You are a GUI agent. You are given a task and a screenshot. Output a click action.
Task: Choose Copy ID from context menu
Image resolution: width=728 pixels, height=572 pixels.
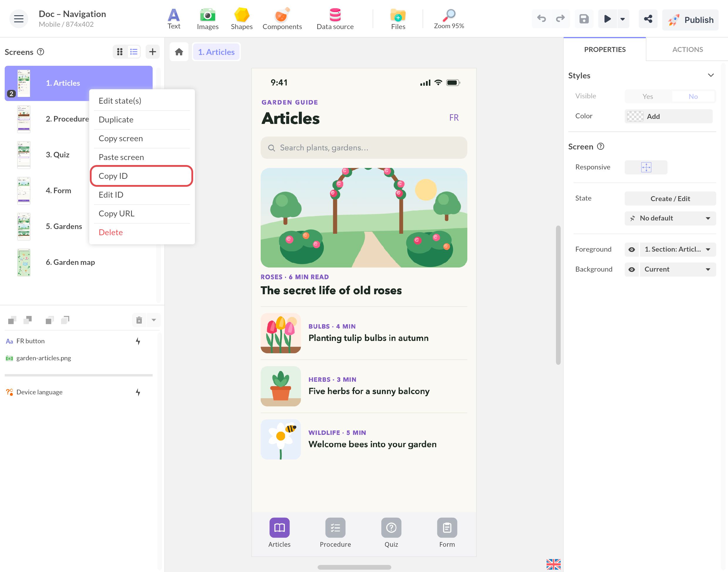pyautogui.click(x=141, y=176)
